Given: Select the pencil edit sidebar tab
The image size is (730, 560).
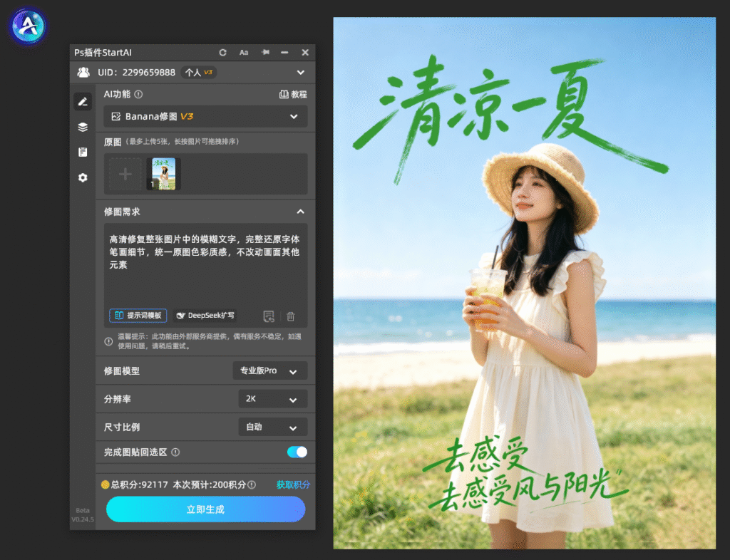Looking at the screenshot, I should 83,101.
